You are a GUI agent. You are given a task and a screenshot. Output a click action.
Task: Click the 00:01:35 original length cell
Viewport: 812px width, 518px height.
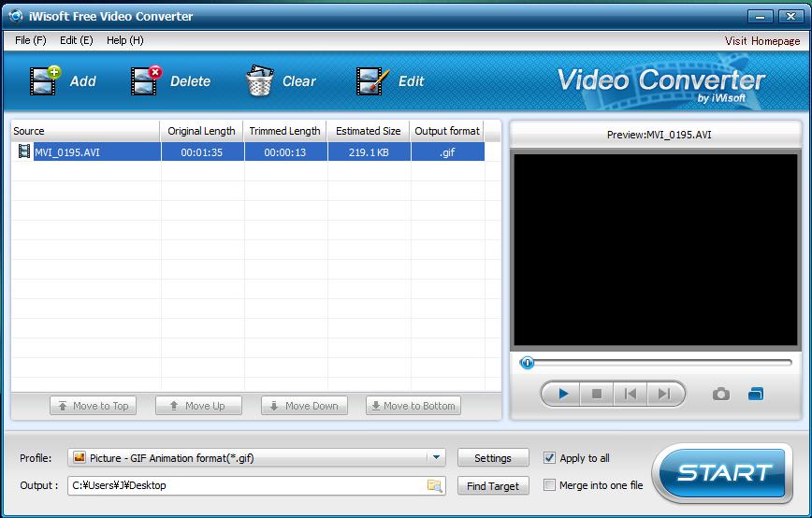202,152
